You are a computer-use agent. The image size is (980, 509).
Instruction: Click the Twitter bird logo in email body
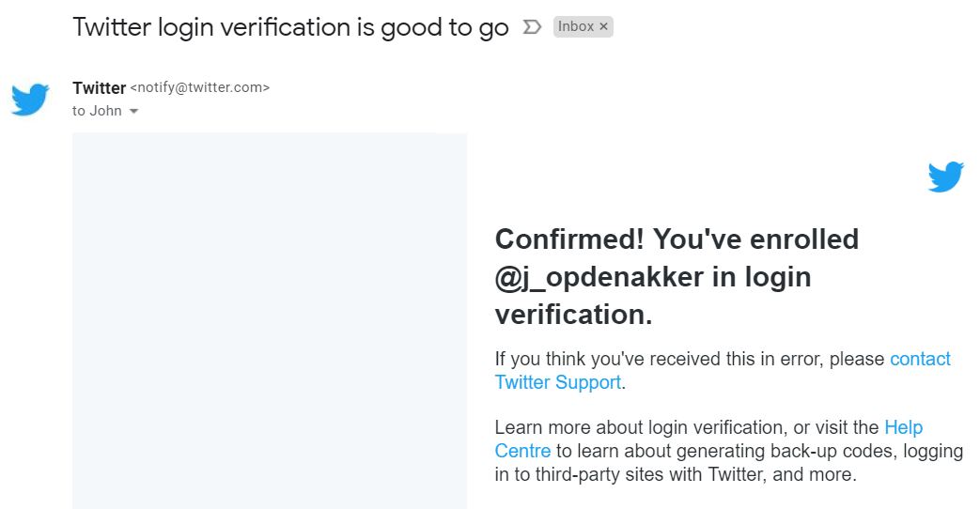[x=945, y=177]
